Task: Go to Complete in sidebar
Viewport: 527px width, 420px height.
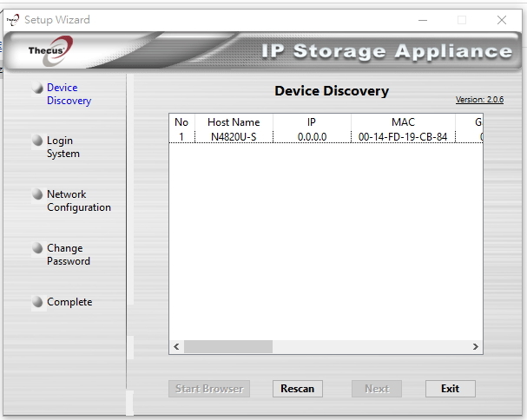Action: click(x=69, y=302)
